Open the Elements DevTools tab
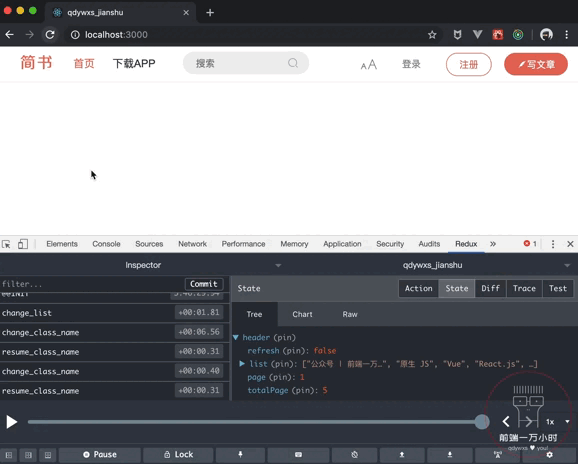The image size is (578, 464). pyautogui.click(x=62, y=244)
